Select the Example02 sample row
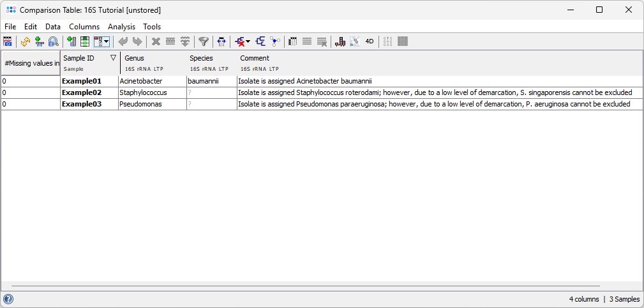The image size is (644, 308). tap(82, 92)
